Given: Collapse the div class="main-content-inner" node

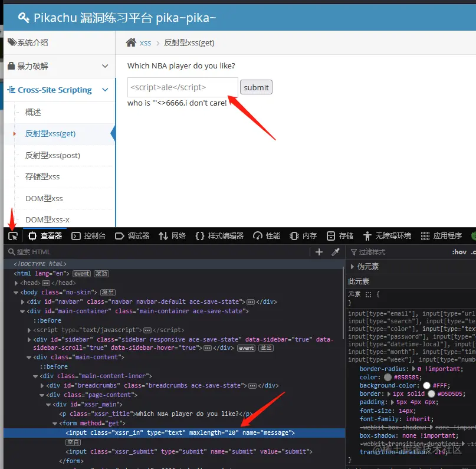Looking at the screenshot, I should click(x=35, y=376).
